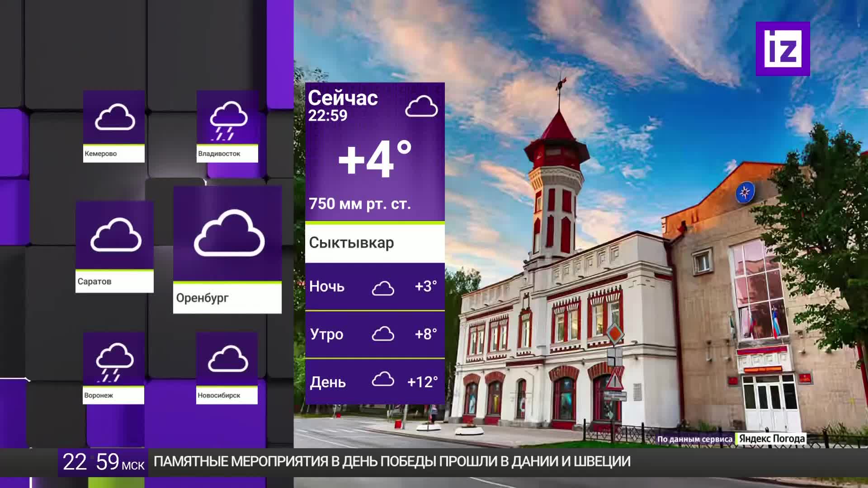Viewport: 868px width, 488px height.
Task: Click the +12° day temperature
Action: point(422,382)
